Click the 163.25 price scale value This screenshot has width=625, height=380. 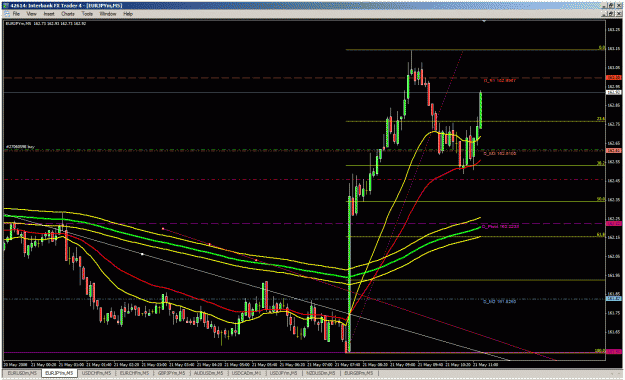tap(614, 30)
